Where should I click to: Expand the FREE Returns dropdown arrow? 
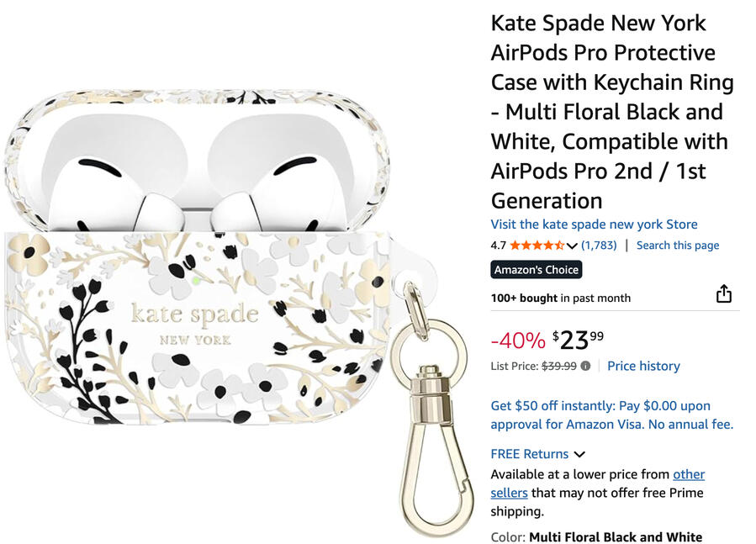(x=579, y=454)
